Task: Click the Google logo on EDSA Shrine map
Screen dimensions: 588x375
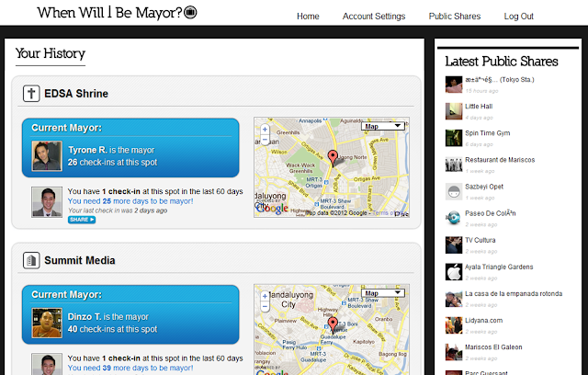Action: pos(272,209)
